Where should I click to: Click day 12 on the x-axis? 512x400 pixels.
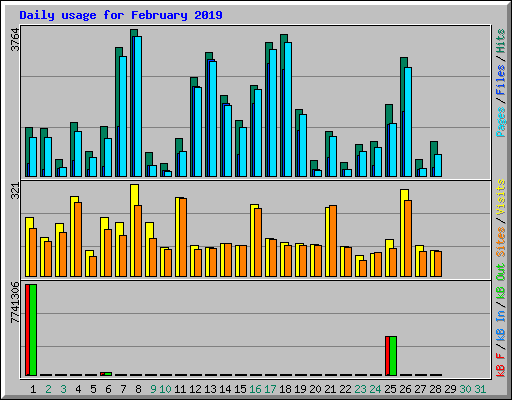point(195,389)
